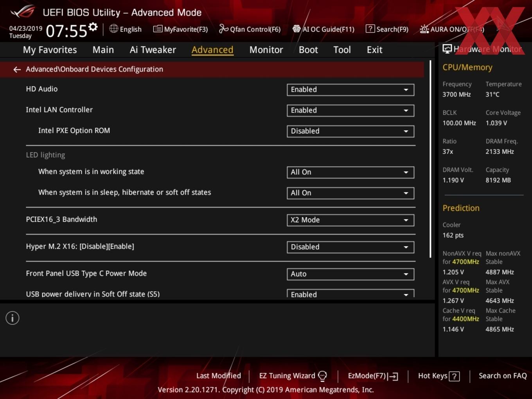The width and height of the screenshot is (532, 399).
Task: Click the 8192 MB capacity value
Action: pos(498,180)
